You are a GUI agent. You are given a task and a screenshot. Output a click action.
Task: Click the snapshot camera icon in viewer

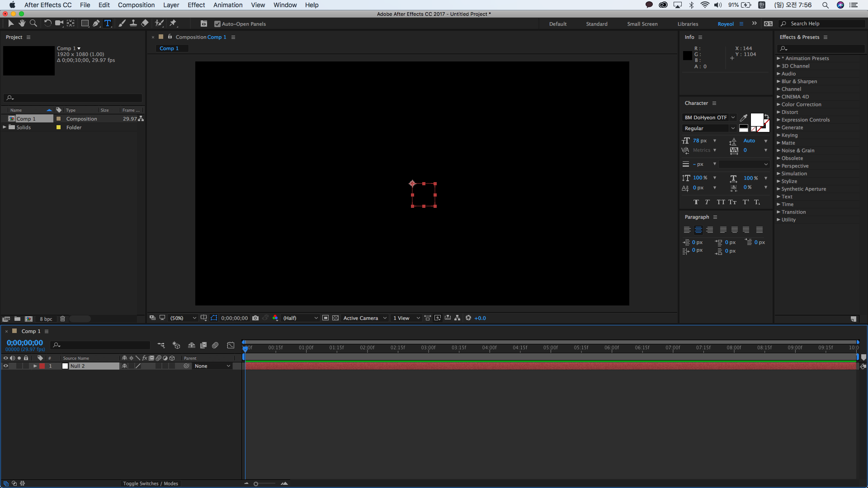pyautogui.click(x=255, y=318)
